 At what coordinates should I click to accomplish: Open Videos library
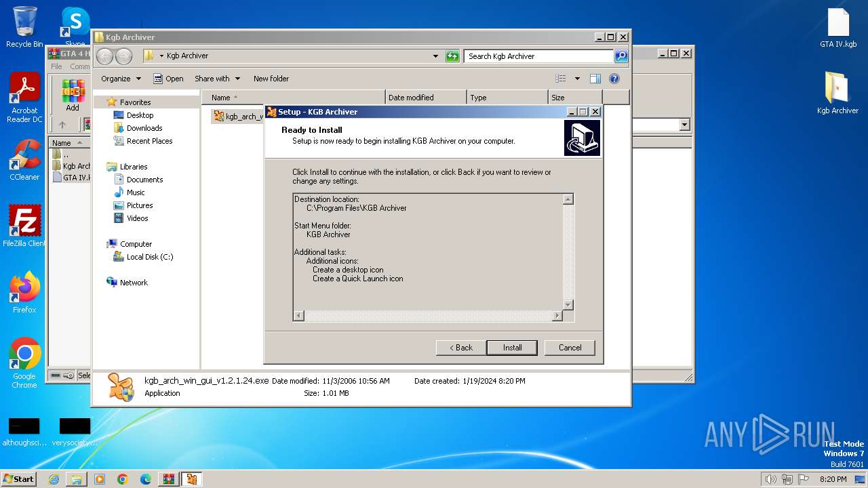click(x=137, y=218)
